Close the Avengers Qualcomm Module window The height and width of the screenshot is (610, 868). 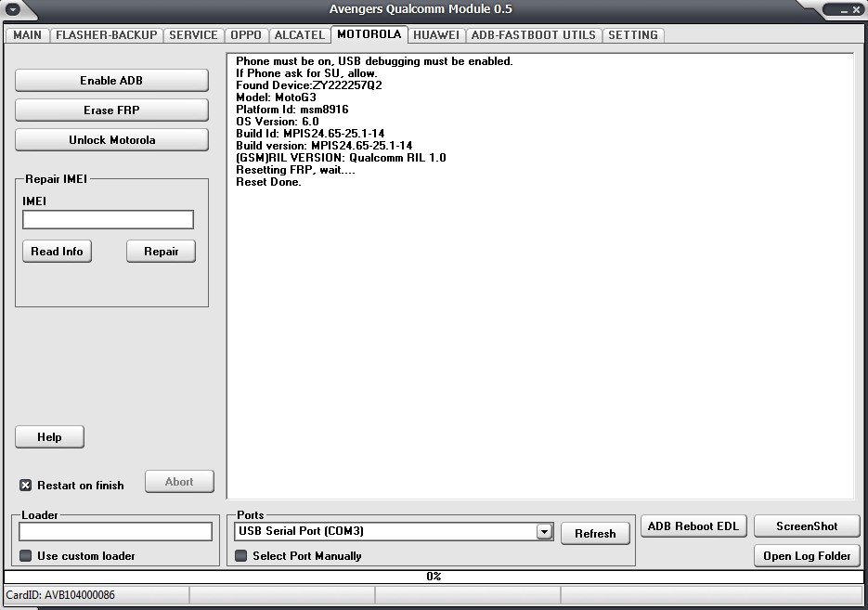856,10
